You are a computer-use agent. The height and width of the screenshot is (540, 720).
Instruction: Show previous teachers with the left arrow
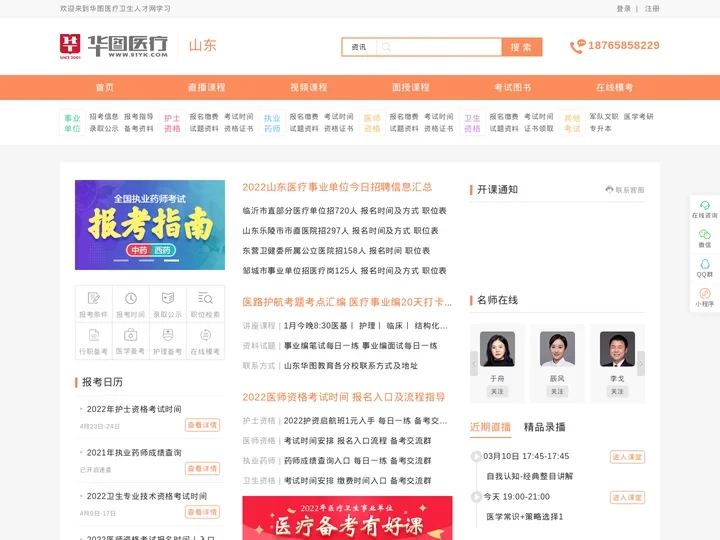click(474, 364)
